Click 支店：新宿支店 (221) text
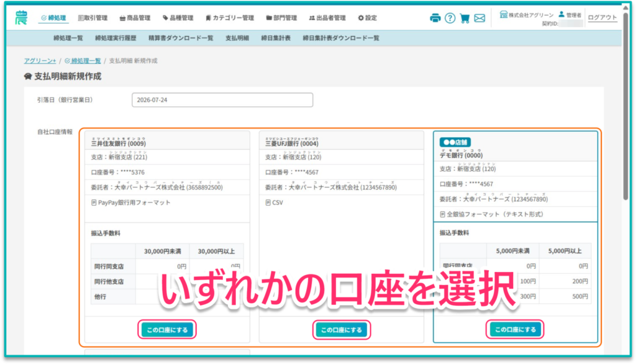 119,157
